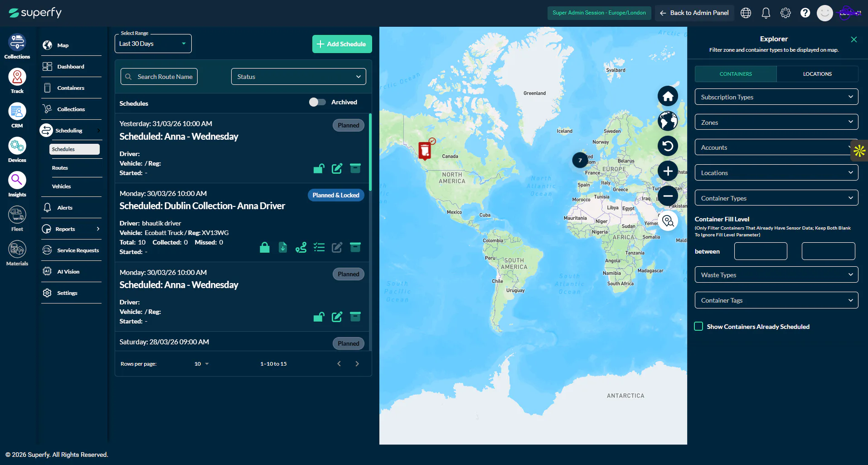Open the CRM module icon
Screen dimensions: 868x465
(17, 111)
